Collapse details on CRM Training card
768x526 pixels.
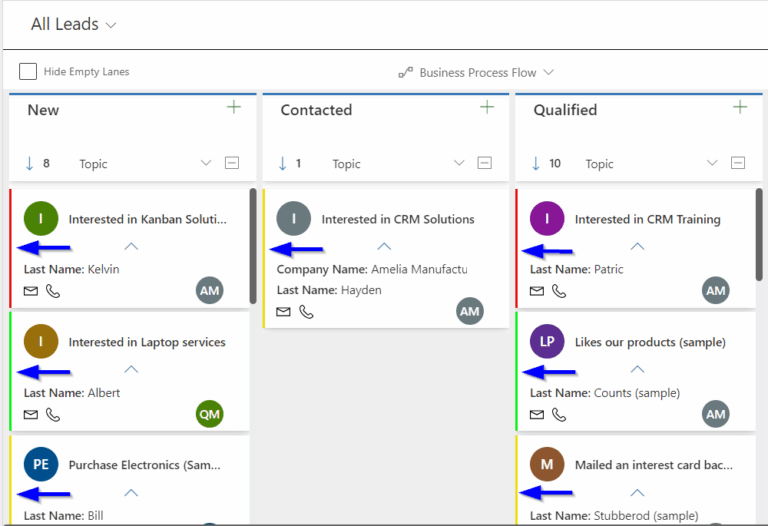637,246
